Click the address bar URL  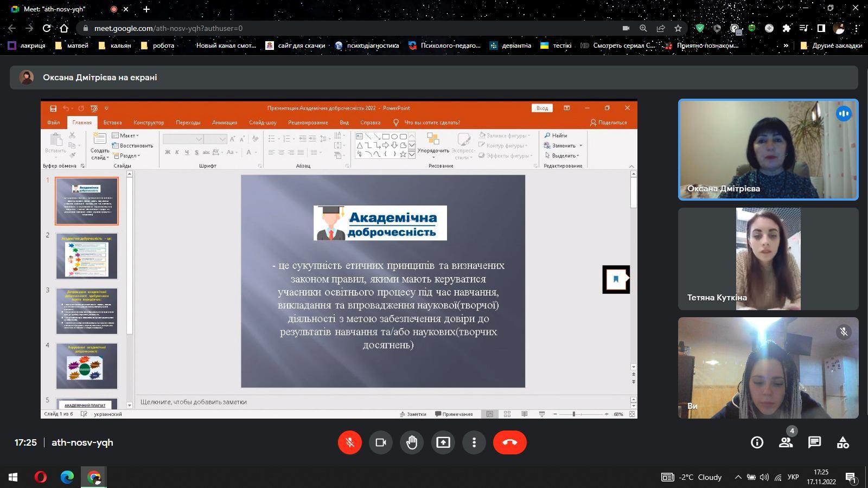[168, 28]
